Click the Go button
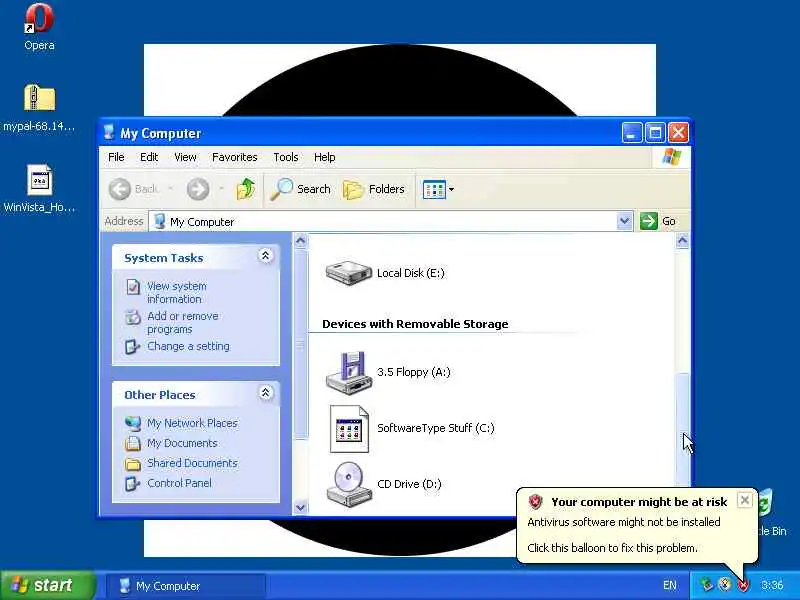The image size is (800, 600). pos(658,221)
